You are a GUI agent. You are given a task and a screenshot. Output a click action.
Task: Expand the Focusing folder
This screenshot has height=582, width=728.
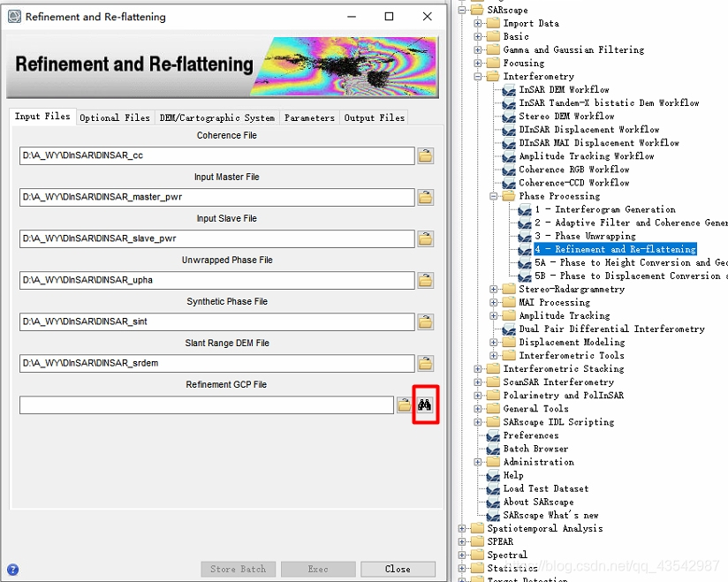click(478, 63)
